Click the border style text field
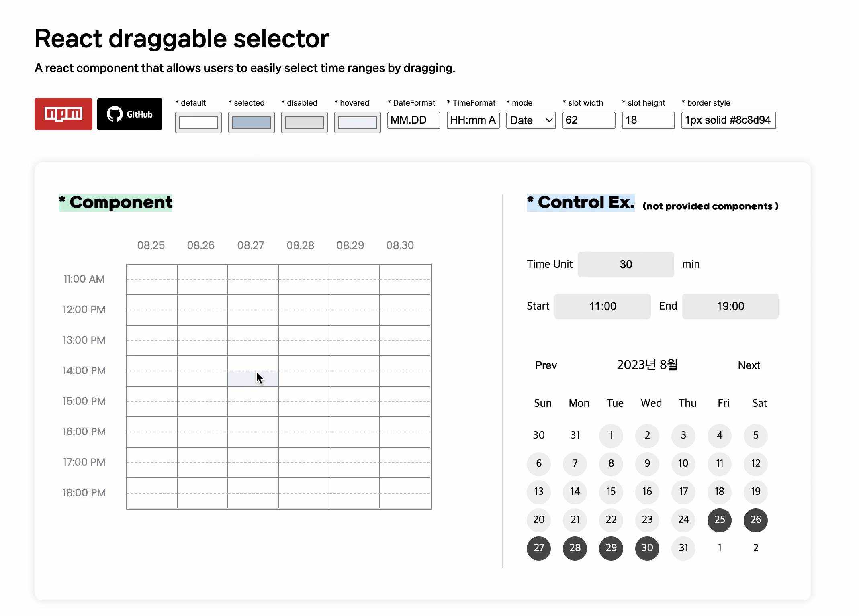The height and width of the screenshot is (616, 859). pyautogui.click(x=728, y=120)
